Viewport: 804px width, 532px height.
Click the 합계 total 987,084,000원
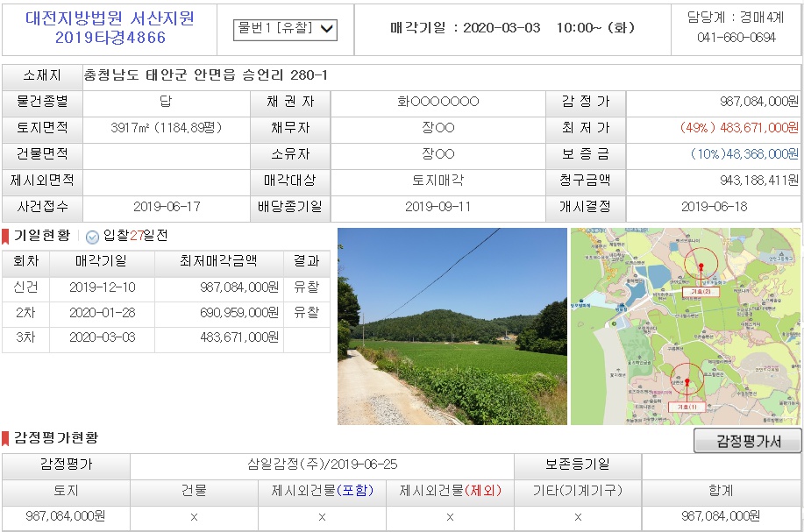tap(721, 516)
